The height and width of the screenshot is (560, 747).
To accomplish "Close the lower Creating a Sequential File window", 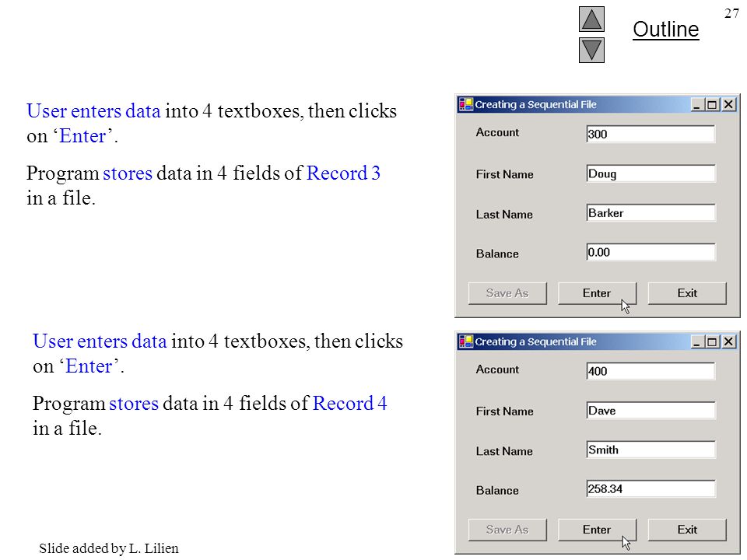I will [x=728, y=342].
